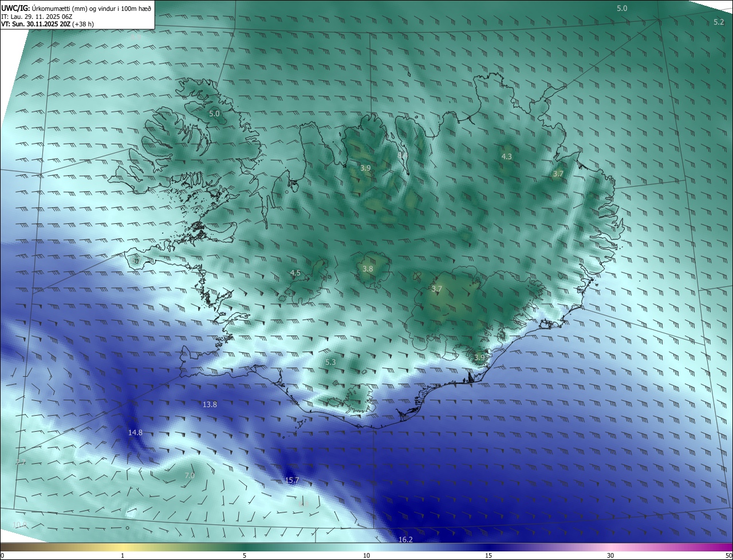Click the 13.8 value offshore
This screenshot has width=733, height=560.
tap(210, 404)
